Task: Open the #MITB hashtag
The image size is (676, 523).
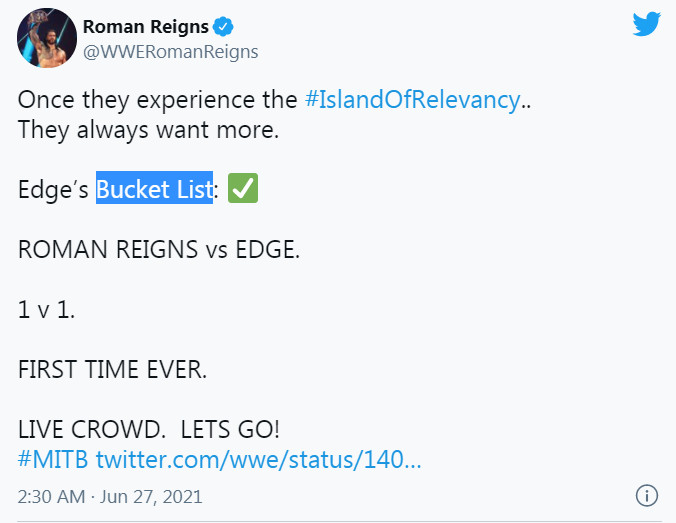Action: (x=53, y=460)
